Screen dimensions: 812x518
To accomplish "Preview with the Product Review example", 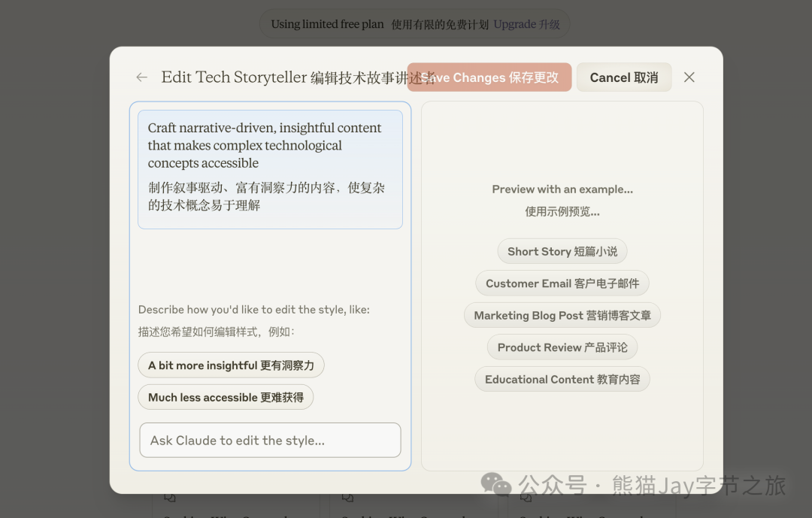I will pos(562,347).
